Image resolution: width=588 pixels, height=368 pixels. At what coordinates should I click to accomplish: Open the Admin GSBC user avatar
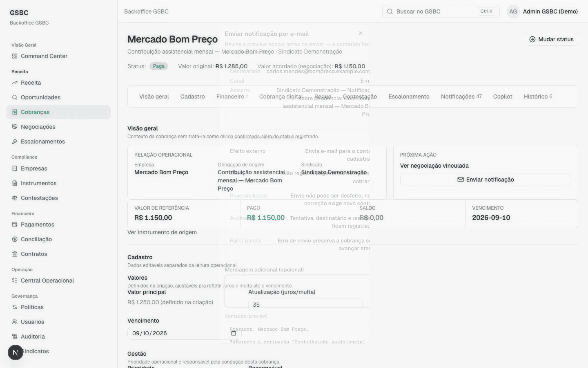coord(513,11)
